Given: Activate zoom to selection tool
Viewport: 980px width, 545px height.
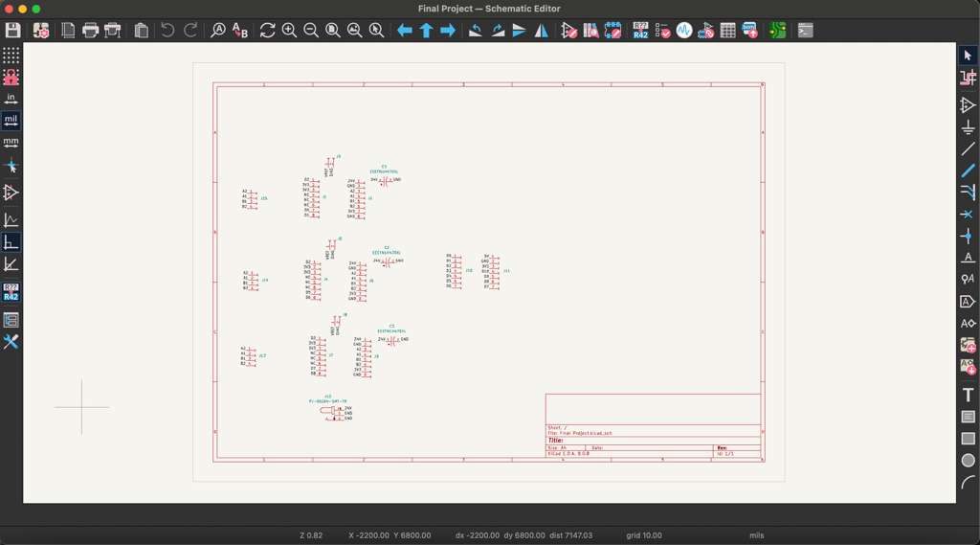Looking at the screenshot, I should 376,30.
